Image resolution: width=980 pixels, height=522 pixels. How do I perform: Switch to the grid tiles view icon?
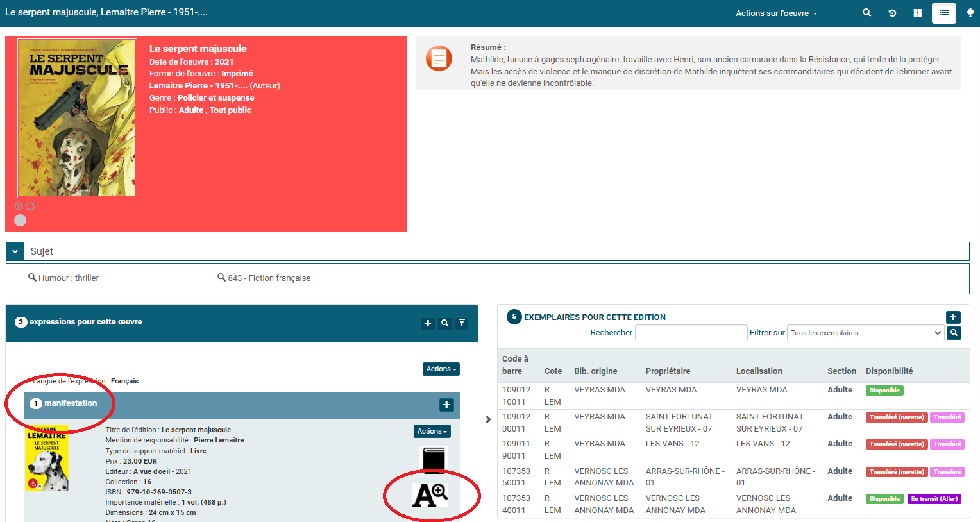click(x=918, y=13)
